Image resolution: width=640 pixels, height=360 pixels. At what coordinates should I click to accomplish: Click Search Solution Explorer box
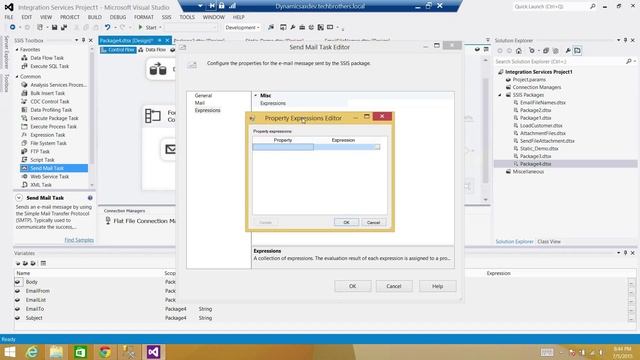[x=560, y=61]
